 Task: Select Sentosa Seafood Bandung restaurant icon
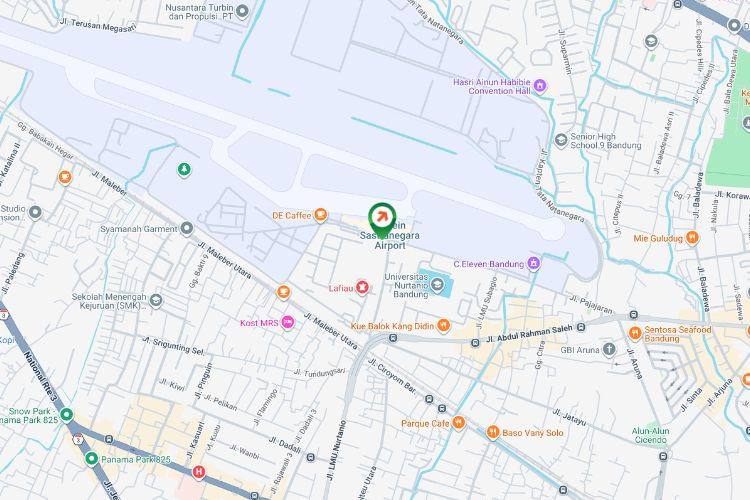[x=635, y=333]
